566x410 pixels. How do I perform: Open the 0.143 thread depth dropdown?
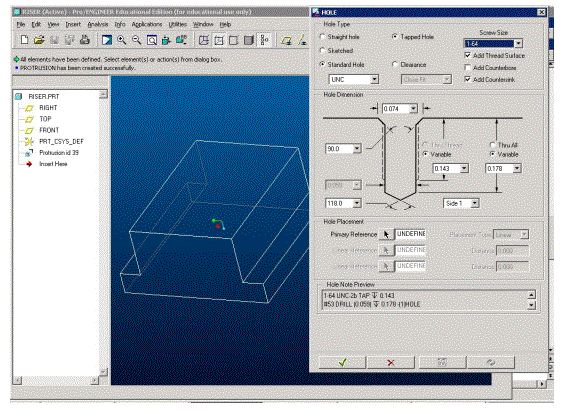coord(464,168)
